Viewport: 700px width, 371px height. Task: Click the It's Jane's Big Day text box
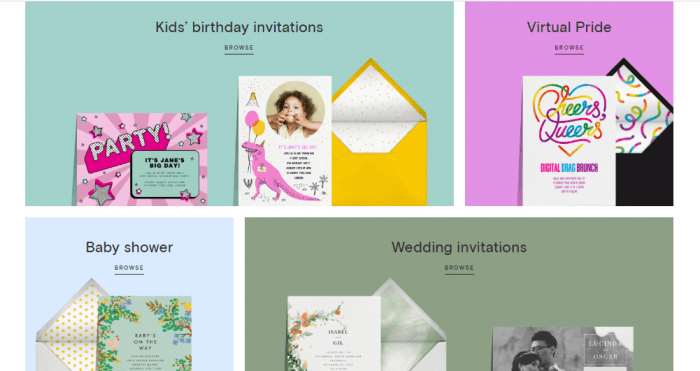[165, 175]
